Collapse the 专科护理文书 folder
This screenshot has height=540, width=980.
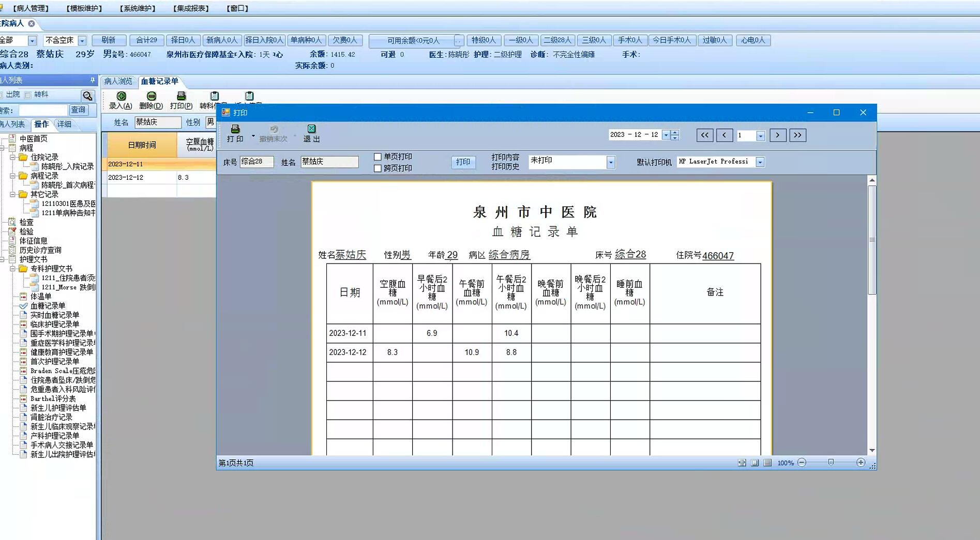click(13, 269)
